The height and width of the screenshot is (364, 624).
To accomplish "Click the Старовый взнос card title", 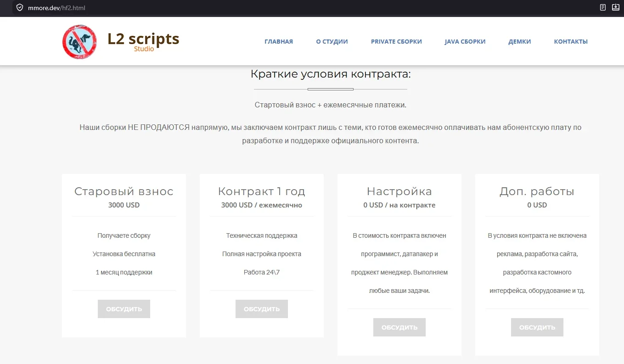I will pyautogui.click(x=124, y=191).
